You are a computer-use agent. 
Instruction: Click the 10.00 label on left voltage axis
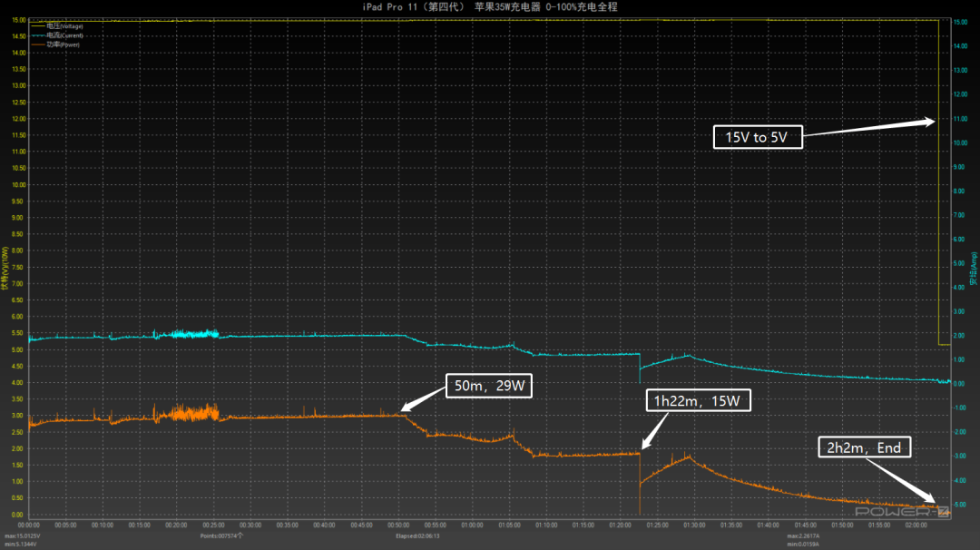(19, 185)
